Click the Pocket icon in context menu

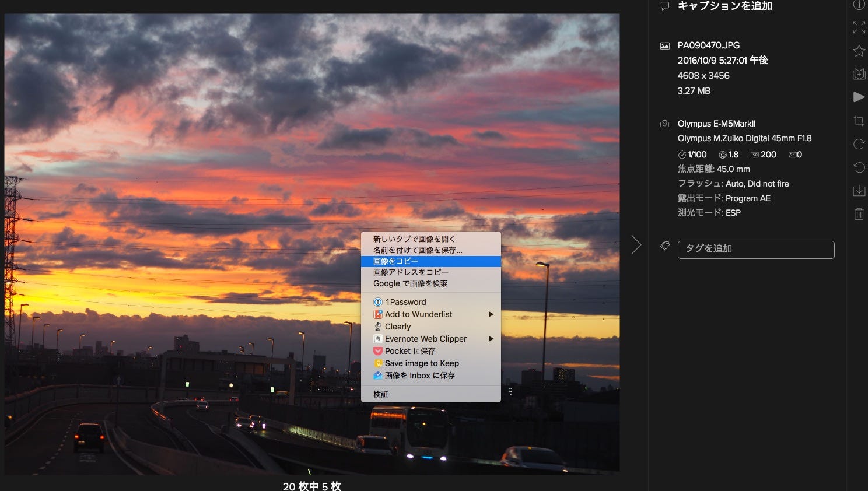378,351
